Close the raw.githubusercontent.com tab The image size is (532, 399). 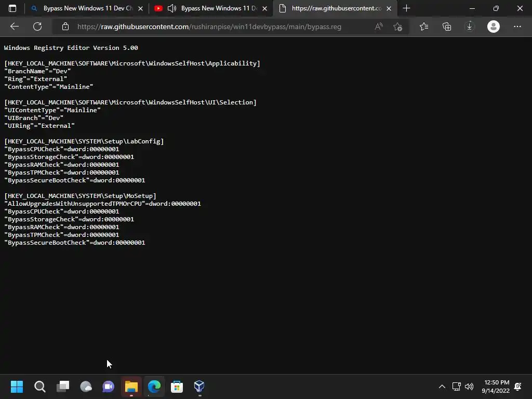coord(389,8)
